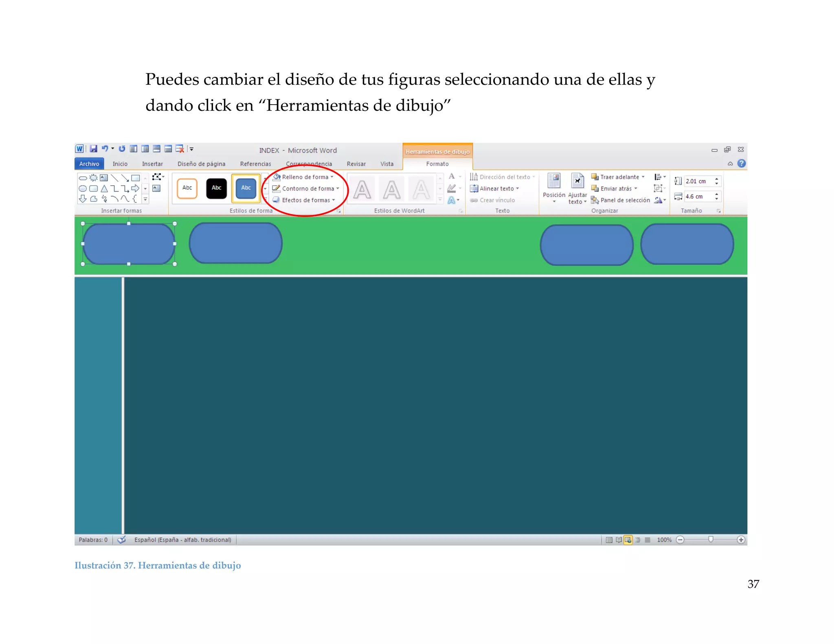Click the Undo arrow icon
Image resolution: width=834 pixels, height=644 pixels.
tap(105, 149)
